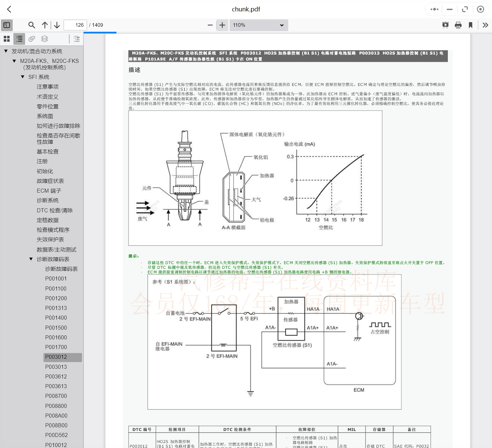Viewport: 492px width, 448px height.
Task: Click the next page arrow
Action: click(x=57, y=25)
